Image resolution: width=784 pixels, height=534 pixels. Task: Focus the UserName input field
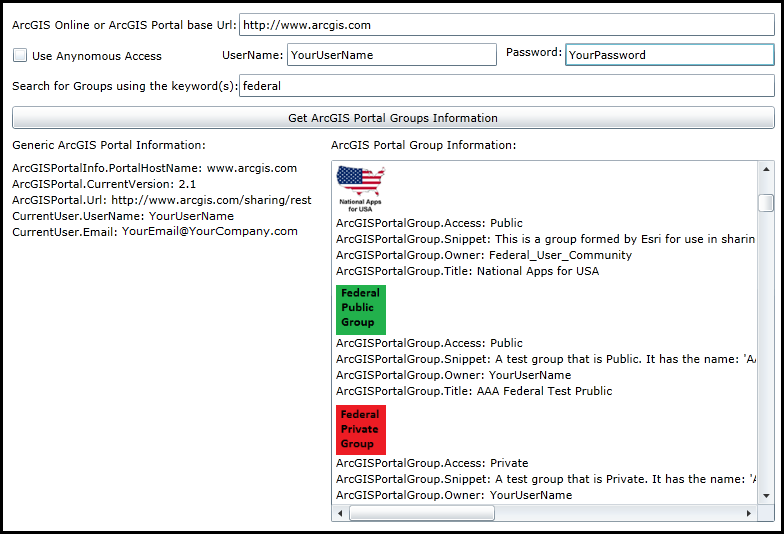pos(392,55)
